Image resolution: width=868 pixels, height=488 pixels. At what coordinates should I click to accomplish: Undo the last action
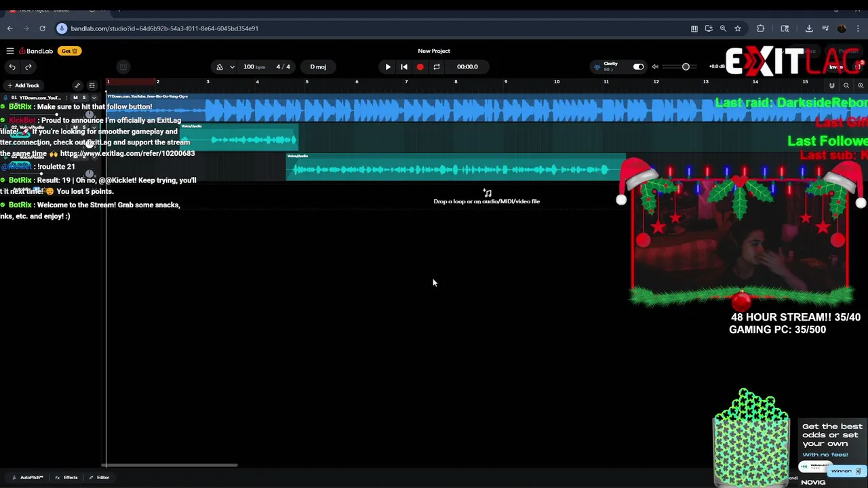(12, 66)
